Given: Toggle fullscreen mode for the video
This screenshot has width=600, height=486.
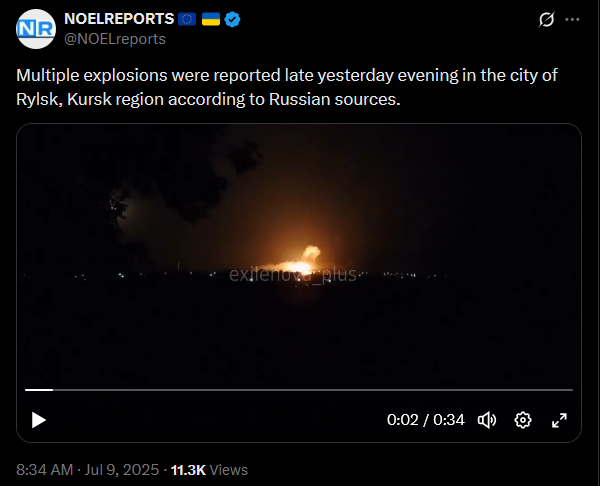Looking at the screenshot, I should [x=559, y=420].
